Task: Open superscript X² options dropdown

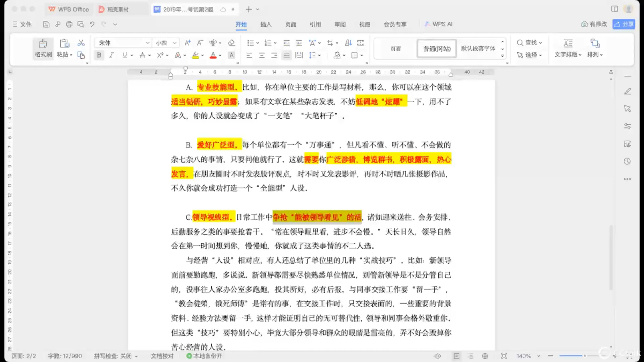Action: coord(167,55)
